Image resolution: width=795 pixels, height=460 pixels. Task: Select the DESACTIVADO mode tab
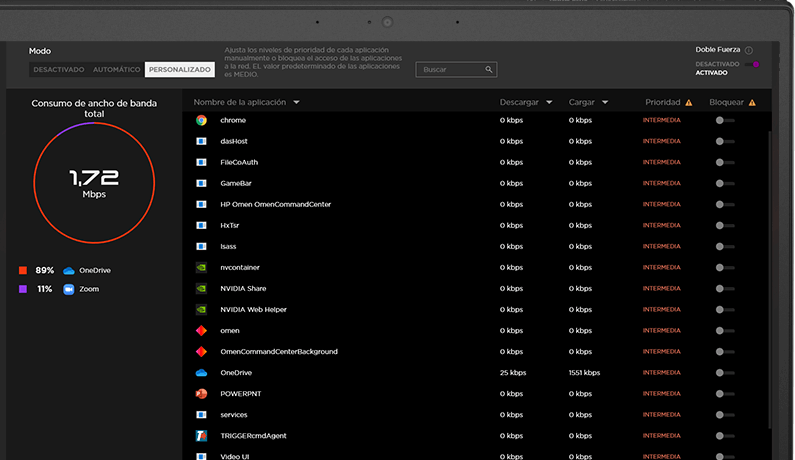pyautogui.click(x=59, y=69)
